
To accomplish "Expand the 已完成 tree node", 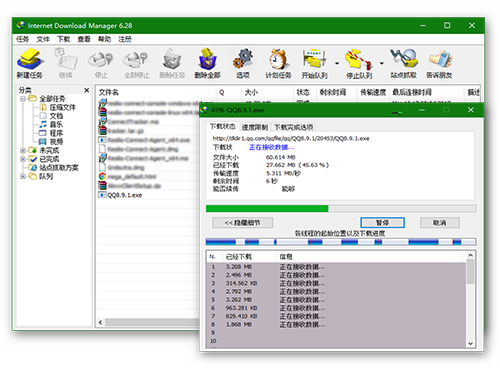I will (x=23, y=159).
